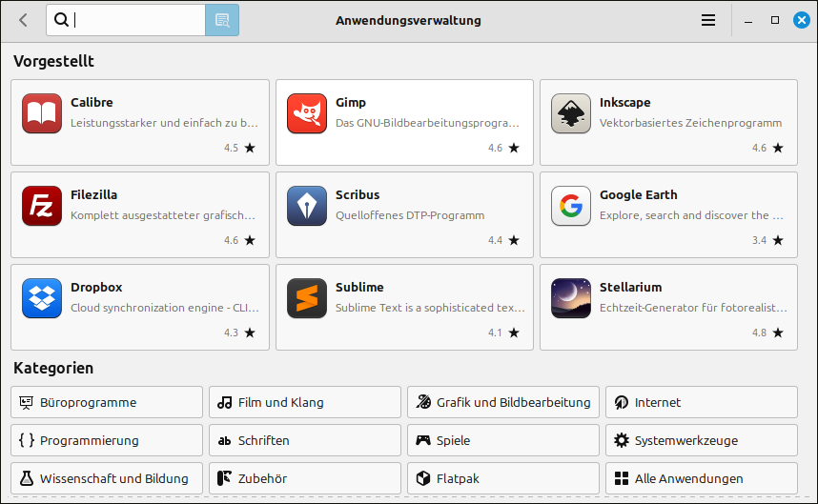
Task: Click the Stellarium title text
Action: [631, 287]
